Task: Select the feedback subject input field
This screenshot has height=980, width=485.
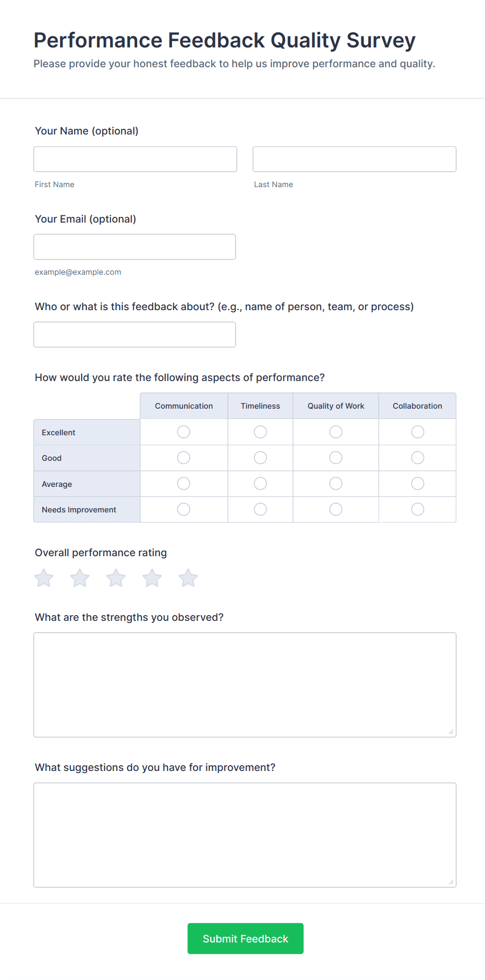Action: pyautogui.click(x=134, y=334)
